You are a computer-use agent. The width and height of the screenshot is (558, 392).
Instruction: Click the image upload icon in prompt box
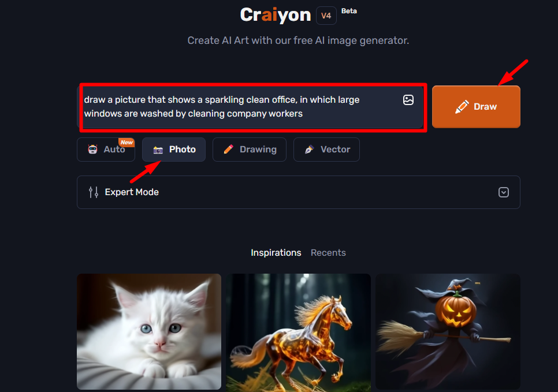point(408,100)
